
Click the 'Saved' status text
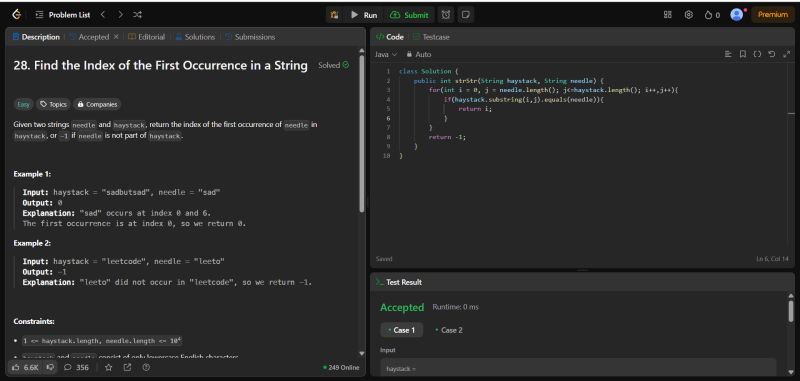pos(384,259)
